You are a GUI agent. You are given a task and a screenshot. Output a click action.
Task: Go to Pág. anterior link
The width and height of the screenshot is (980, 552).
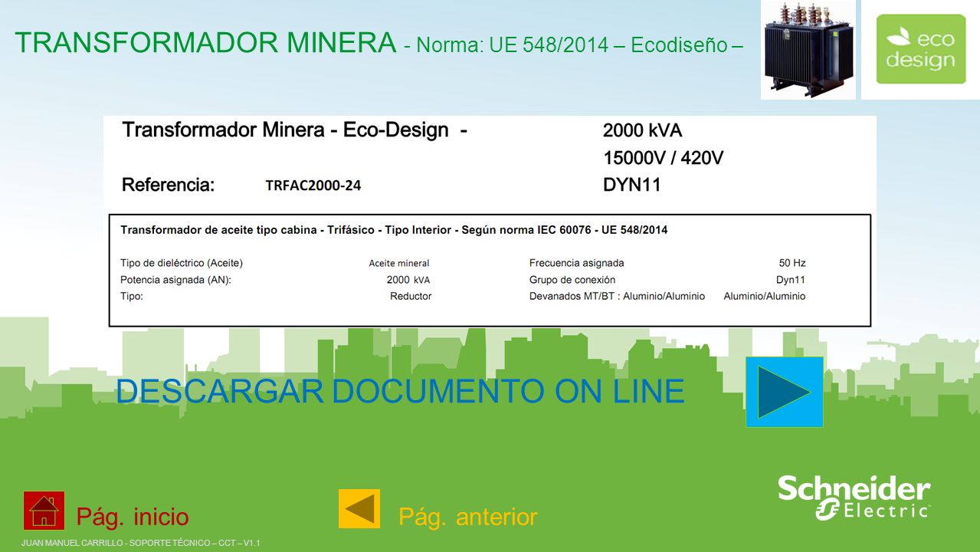468,517
